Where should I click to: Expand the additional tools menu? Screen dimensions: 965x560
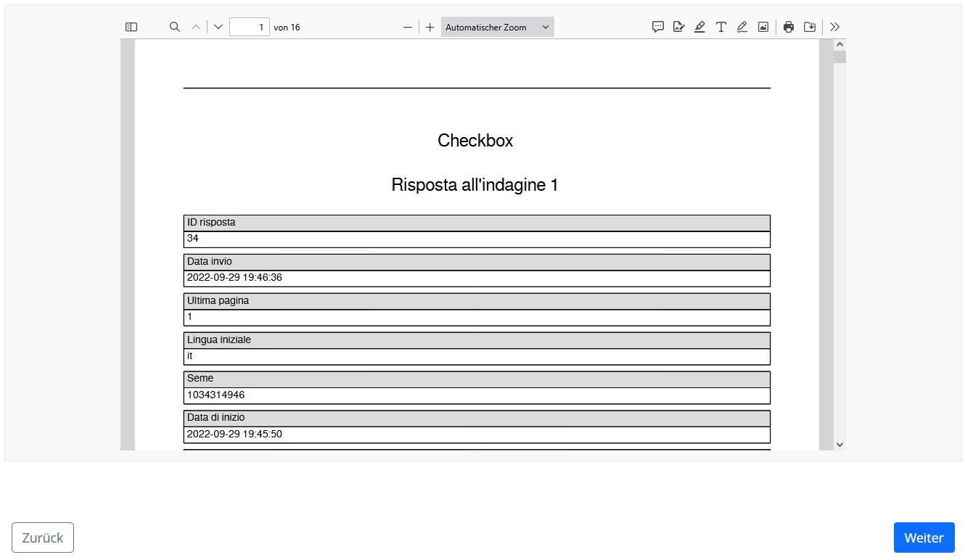tap(835, 27)
